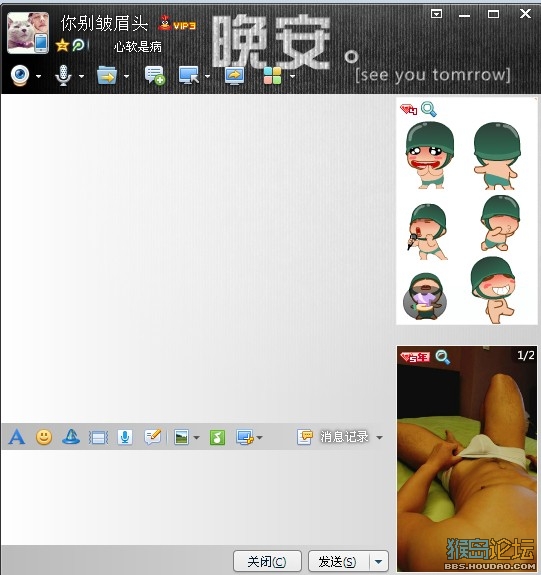Select the grinning blushing helmet kid sticker

pos(493,290)
